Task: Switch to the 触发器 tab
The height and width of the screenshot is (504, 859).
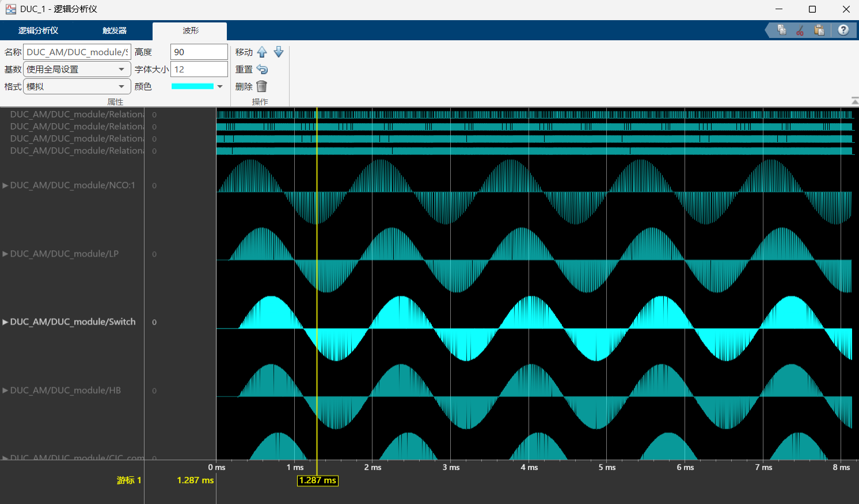Action: 115,30
